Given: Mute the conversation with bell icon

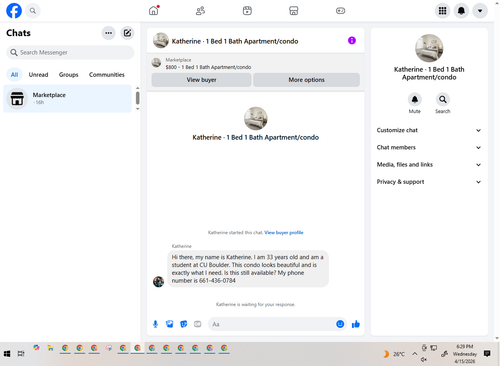Looking at the screenshot, I should tap(415, 99).
